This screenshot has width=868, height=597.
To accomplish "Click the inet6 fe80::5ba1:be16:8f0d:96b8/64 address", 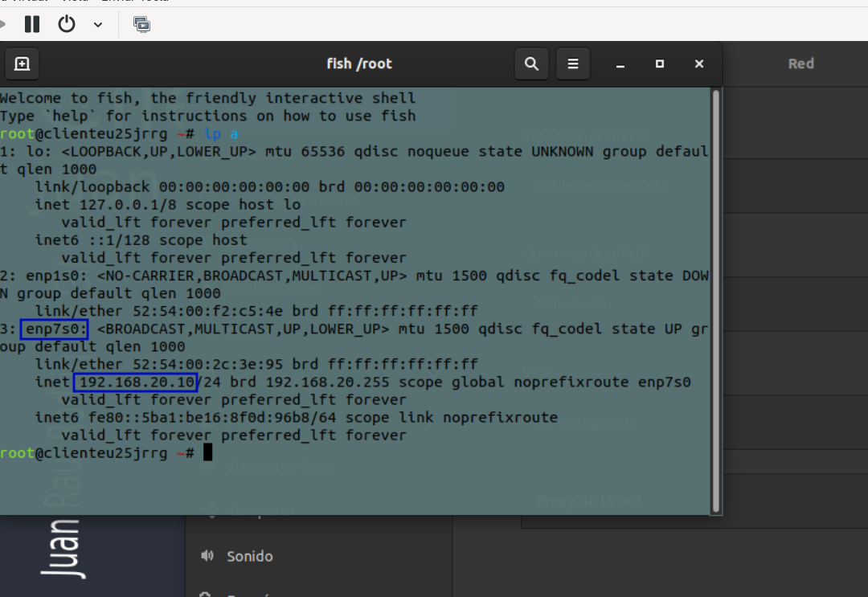I will (x=212, y=417).
